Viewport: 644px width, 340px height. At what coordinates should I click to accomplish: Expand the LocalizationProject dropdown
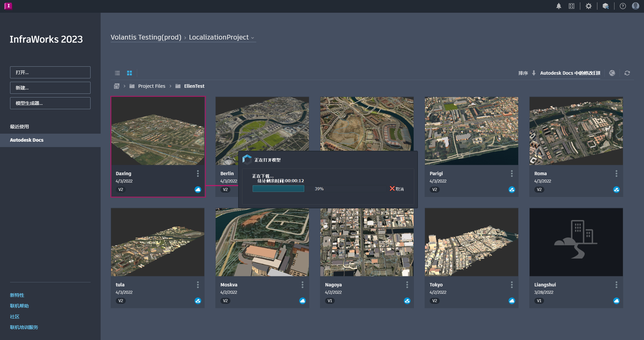253,38
